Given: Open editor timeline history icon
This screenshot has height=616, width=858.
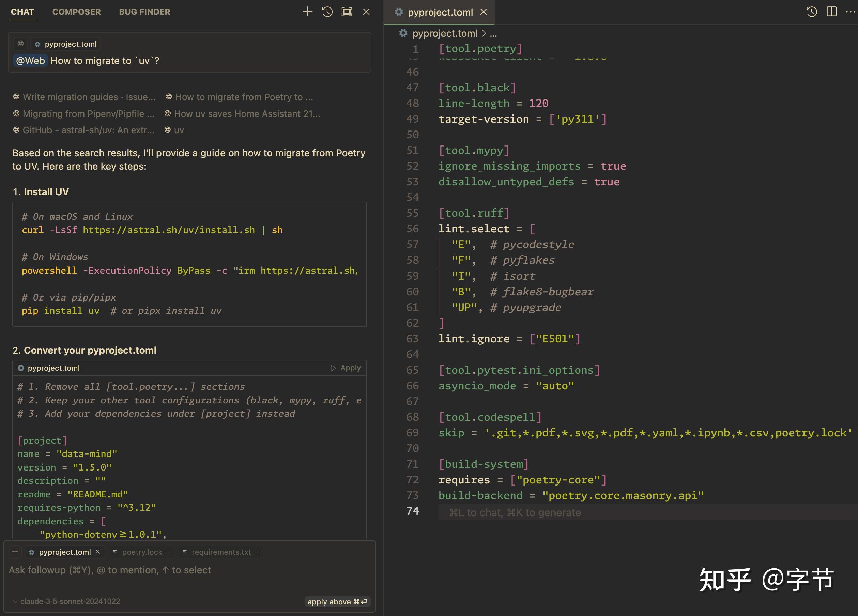Looking at the screenshot, I should tap(811, 12).
